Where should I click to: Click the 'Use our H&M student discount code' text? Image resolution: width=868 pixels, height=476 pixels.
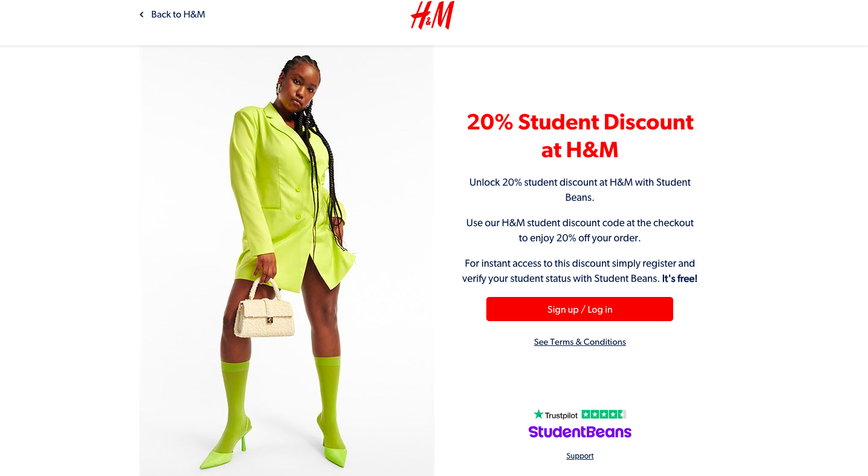[x=579, y=230]
